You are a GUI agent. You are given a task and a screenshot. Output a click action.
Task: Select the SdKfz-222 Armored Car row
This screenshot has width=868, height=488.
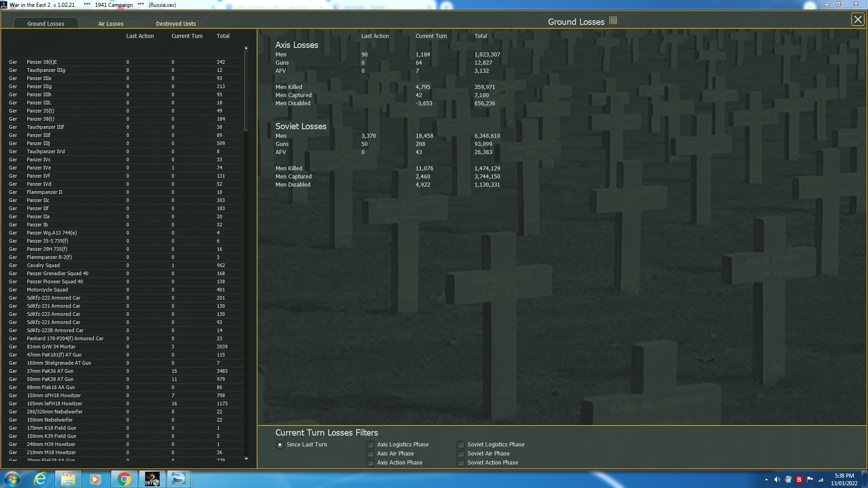[x=126, y=298]
